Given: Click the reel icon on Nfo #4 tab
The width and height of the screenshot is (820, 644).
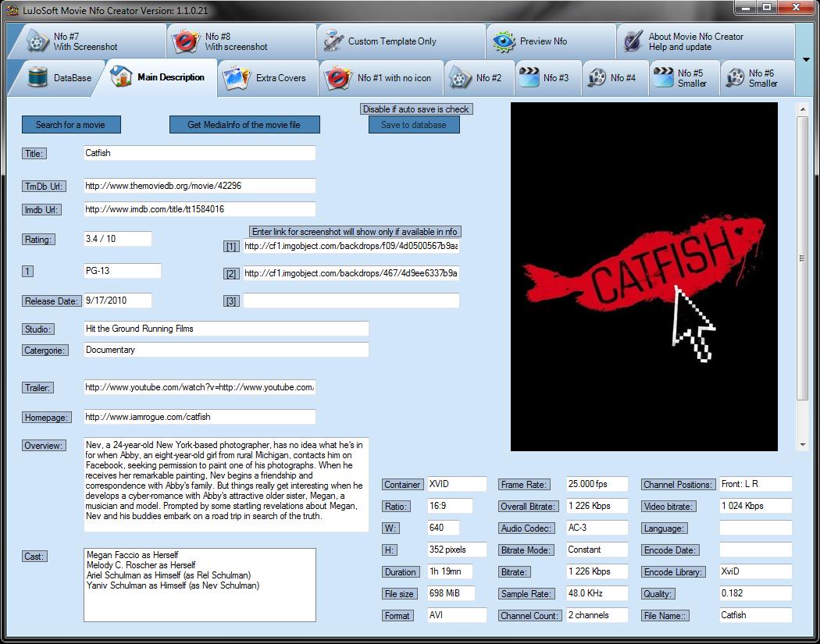Looking at the screenshot, I should point(596,78).
